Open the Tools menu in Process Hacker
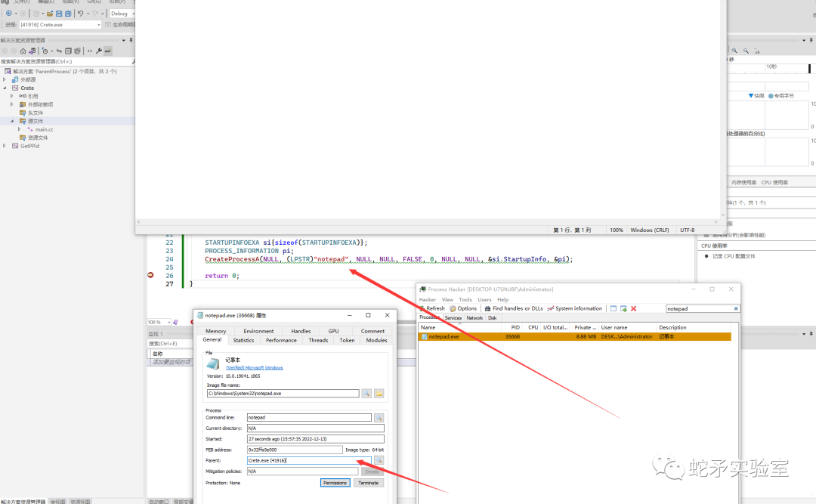The image size is (816, 504). [465, 299]
